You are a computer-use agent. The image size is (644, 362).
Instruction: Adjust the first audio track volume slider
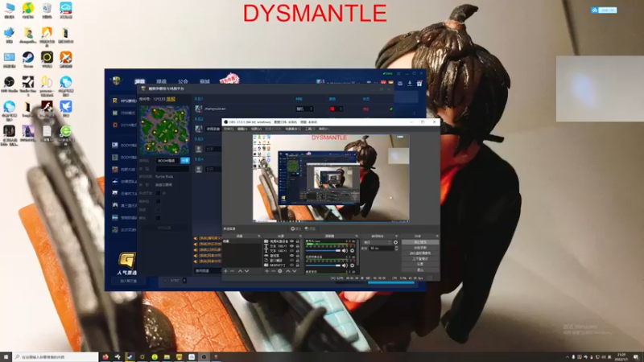coord(323,250)
